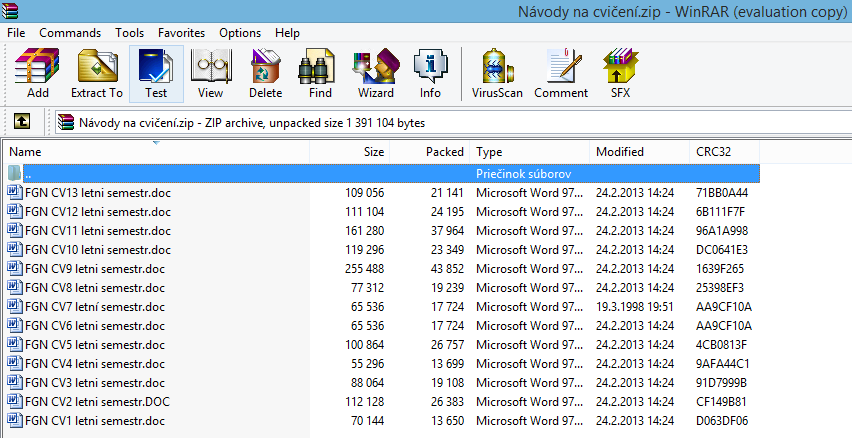
Task: Click Word icon of FGN CV5 file
Action: coord(15,345)
